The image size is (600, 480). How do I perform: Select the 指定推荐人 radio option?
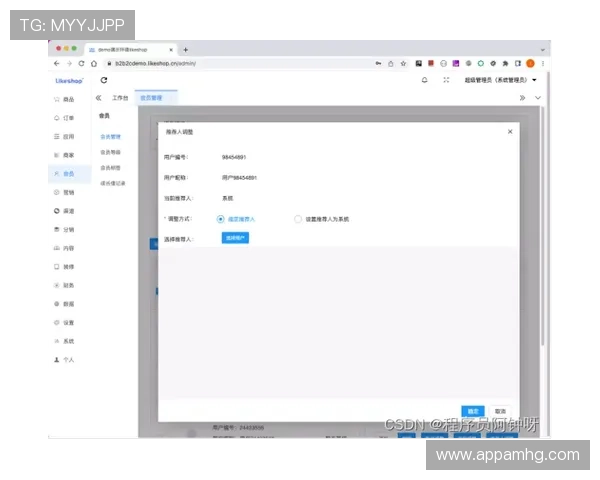tap(220, 218)
